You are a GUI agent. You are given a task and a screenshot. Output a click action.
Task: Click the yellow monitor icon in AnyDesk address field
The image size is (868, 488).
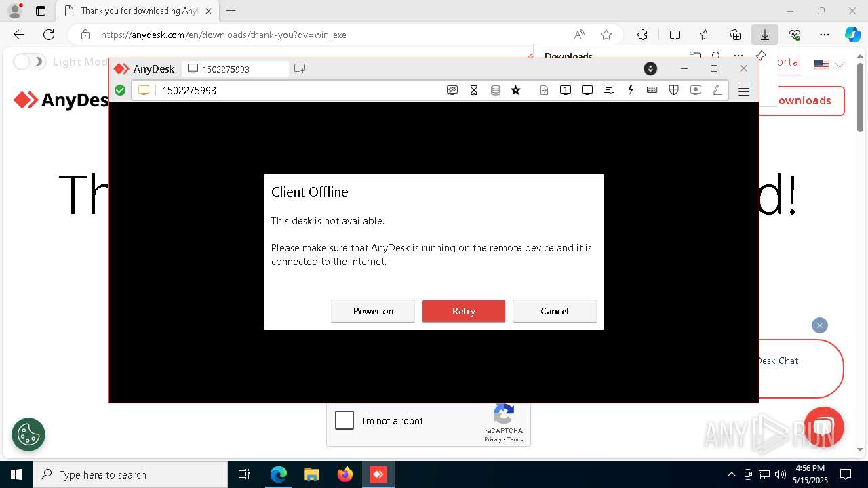(x=144, y=90)
